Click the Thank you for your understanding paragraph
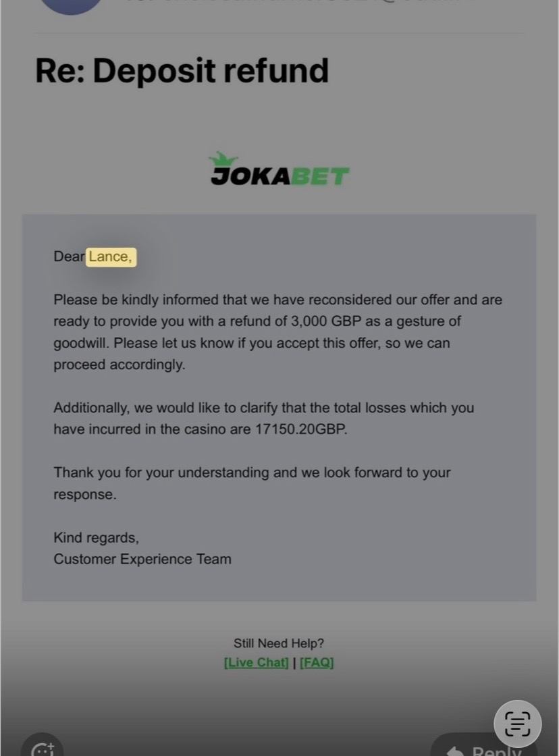Screen dimensions: 559x756 (252, 483)
